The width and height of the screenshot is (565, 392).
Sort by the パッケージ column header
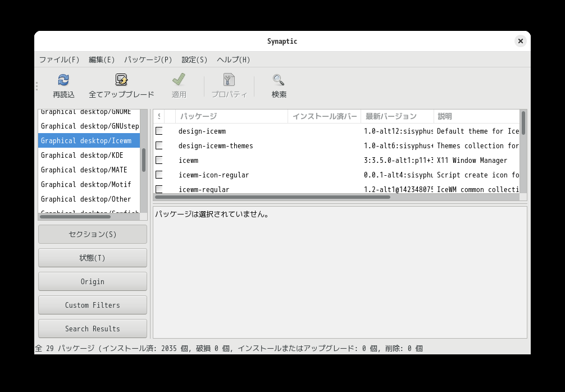coord(232,116)
